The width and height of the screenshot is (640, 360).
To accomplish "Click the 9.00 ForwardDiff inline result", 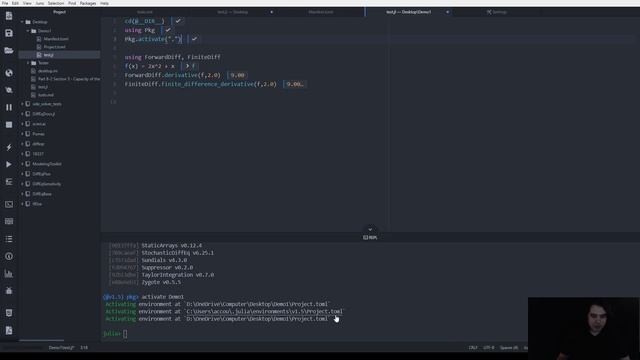I will click(237, 75).
